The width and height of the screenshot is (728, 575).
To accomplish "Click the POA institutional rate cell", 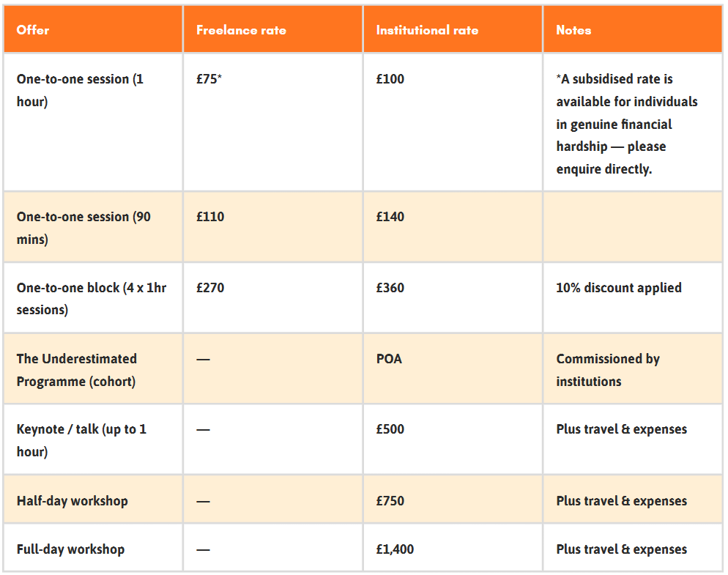I will (x=389, y=359).
